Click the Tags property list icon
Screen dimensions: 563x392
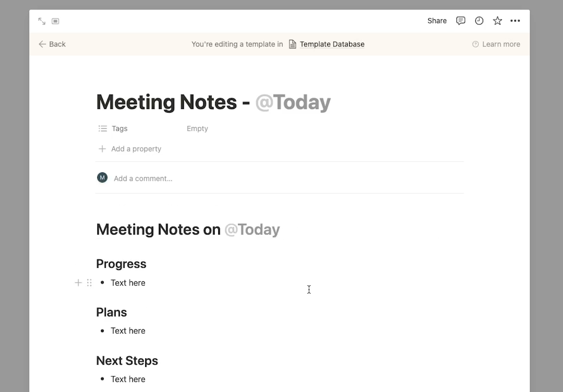click(x=103, y=128)
